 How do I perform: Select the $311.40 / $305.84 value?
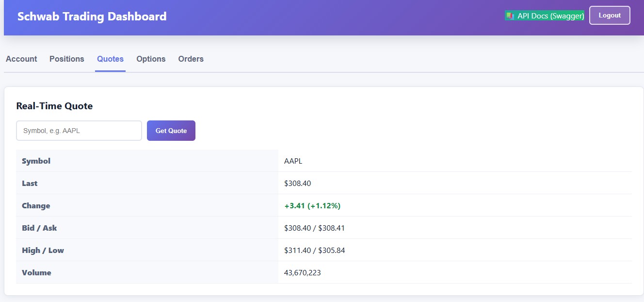pyautogui.click(x=315, y=250)
